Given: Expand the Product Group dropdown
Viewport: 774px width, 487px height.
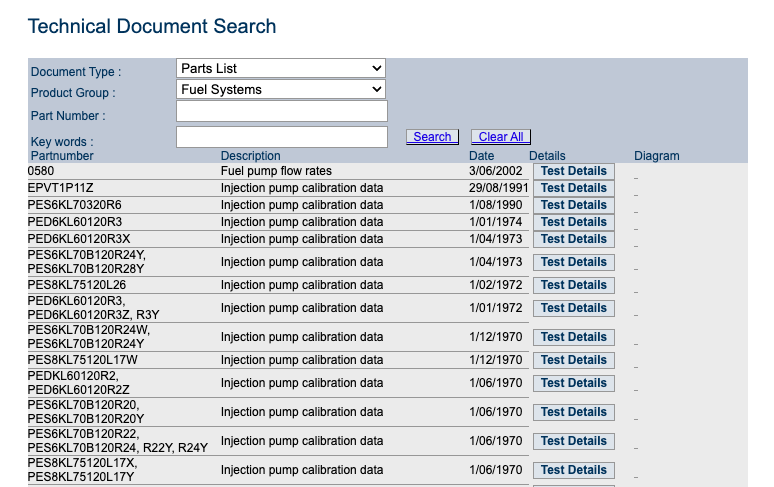Looking at the screenshot, I should (280, 90).
